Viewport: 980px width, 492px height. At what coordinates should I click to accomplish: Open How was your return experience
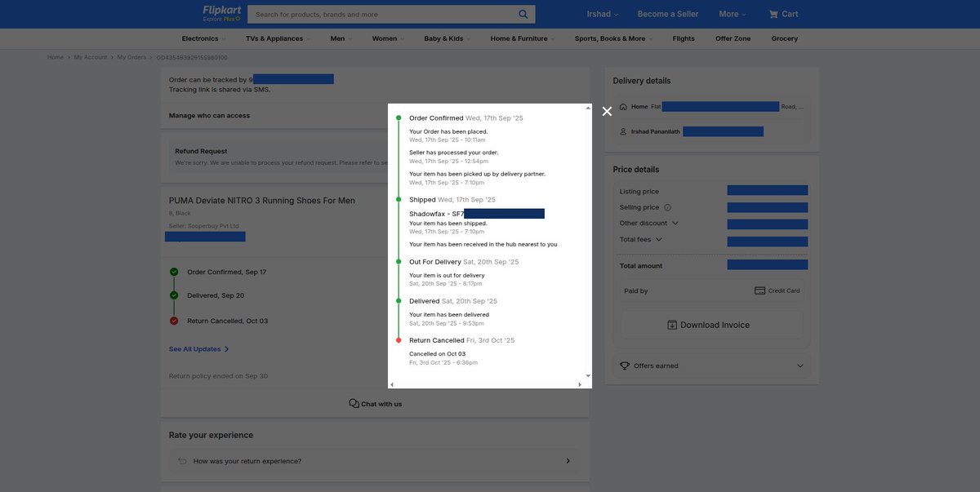pyautogui.click(x=376, y=461)
